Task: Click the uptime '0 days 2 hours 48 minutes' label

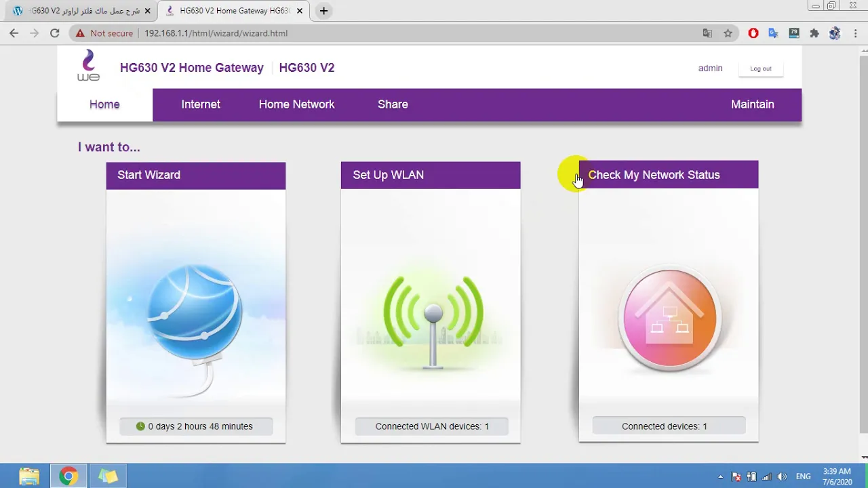Action: pos(200,426)
